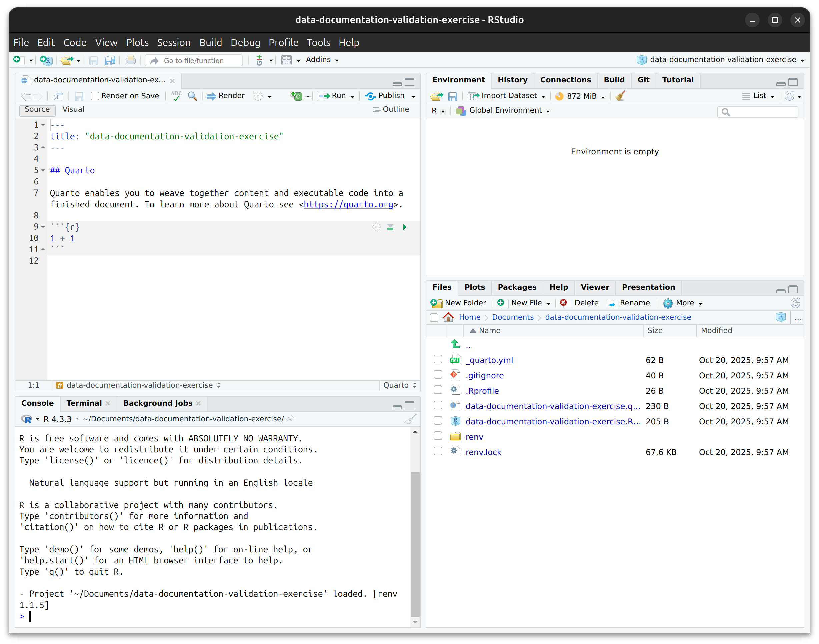Select the renv folder checkbox
This screenshot has height=644, width=819.
coord(438,436)
